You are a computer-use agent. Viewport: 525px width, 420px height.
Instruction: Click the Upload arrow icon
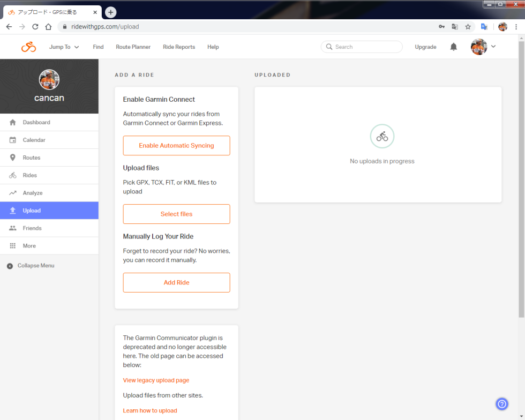(x=13, y=211)
